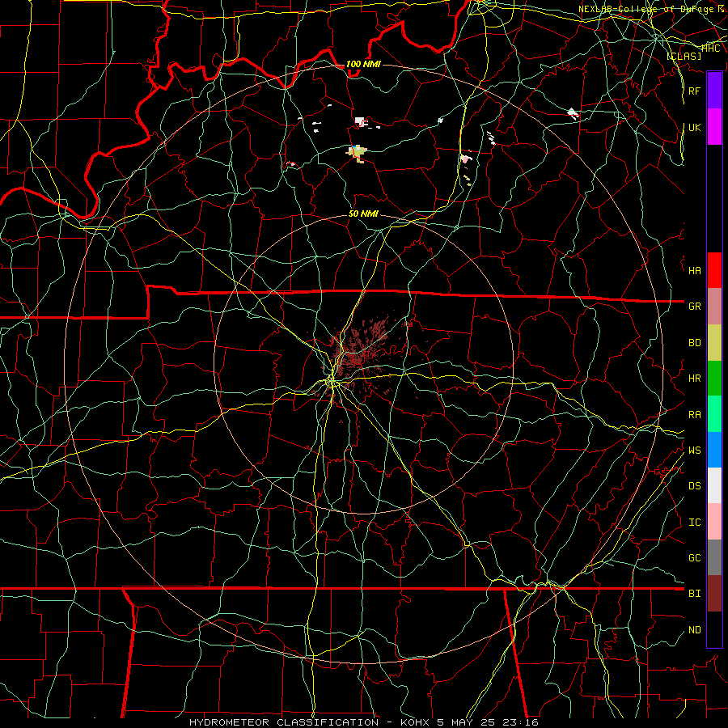This screenshot has height=728, width=728.
Task: Select the yellow BD big drops swatch
Action: (x=714, y=343)
